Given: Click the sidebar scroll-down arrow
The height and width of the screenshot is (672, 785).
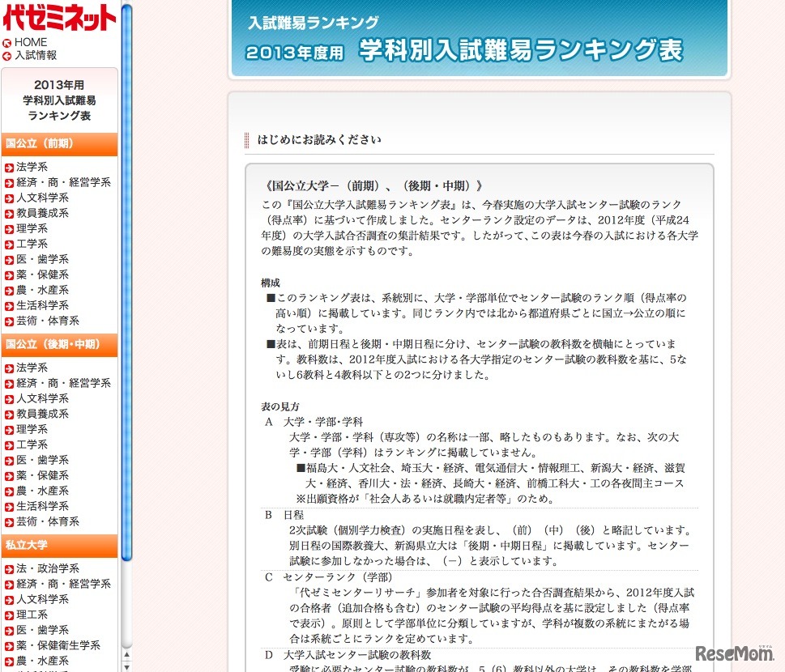Looking at the screenshot, I should (x=126, y=667).
